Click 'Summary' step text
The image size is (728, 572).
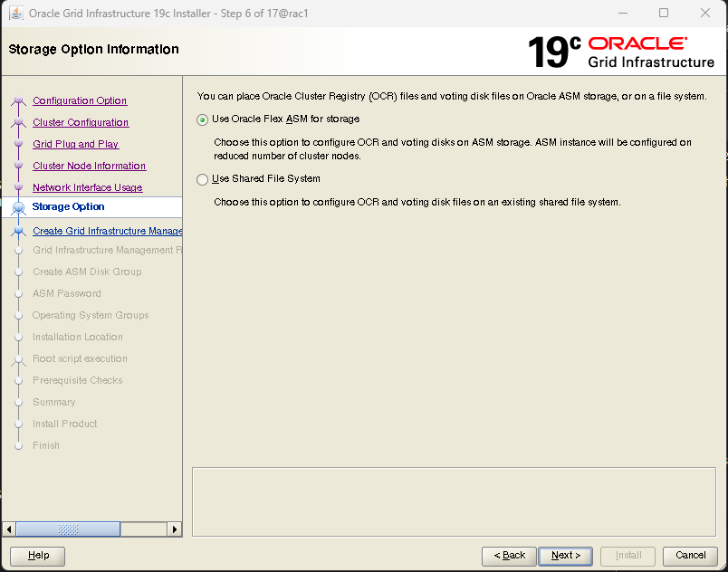[53, 402]
